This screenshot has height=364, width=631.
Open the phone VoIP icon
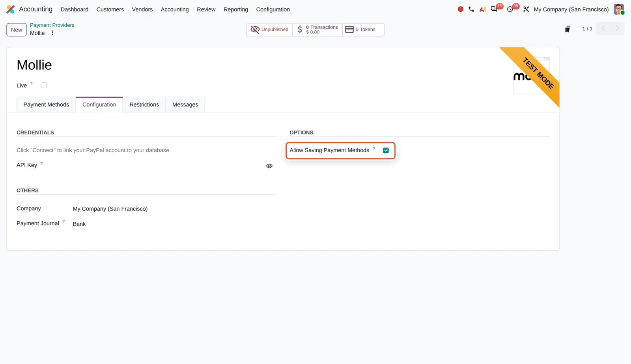(471, 9)
